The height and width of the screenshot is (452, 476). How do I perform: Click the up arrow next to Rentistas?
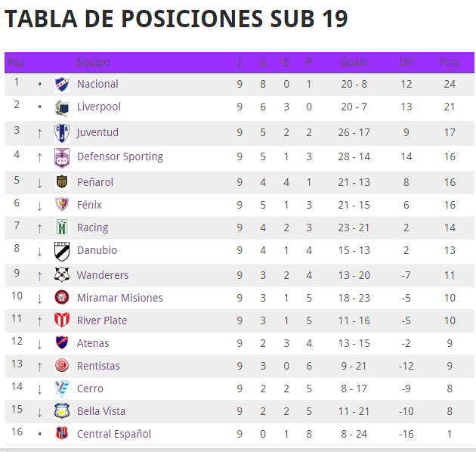[39, 367]
